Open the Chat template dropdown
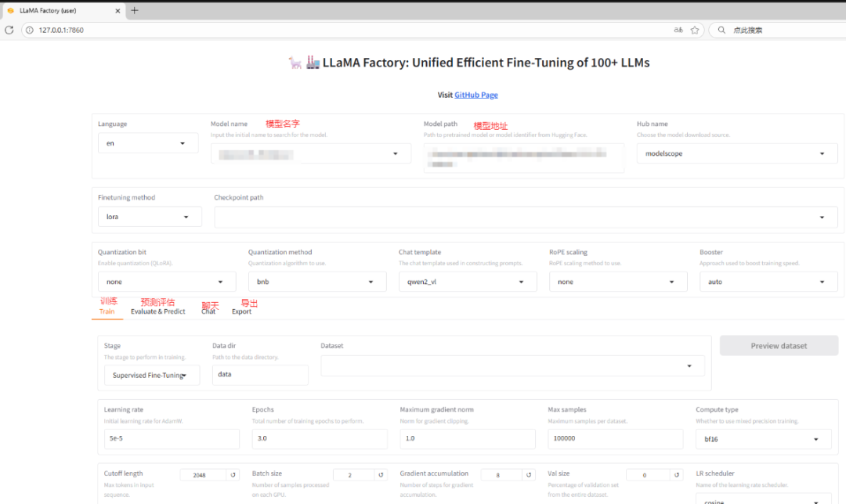The height and width of the screenshot is (504, 846). 468,282
